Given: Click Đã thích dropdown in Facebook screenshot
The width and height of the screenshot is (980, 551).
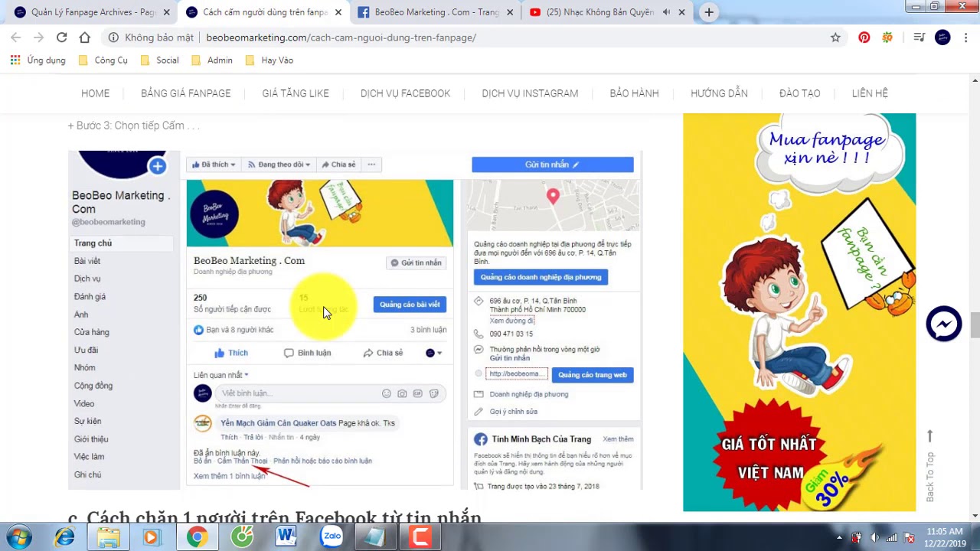Looking at the screenshot, I should point(213,165).
